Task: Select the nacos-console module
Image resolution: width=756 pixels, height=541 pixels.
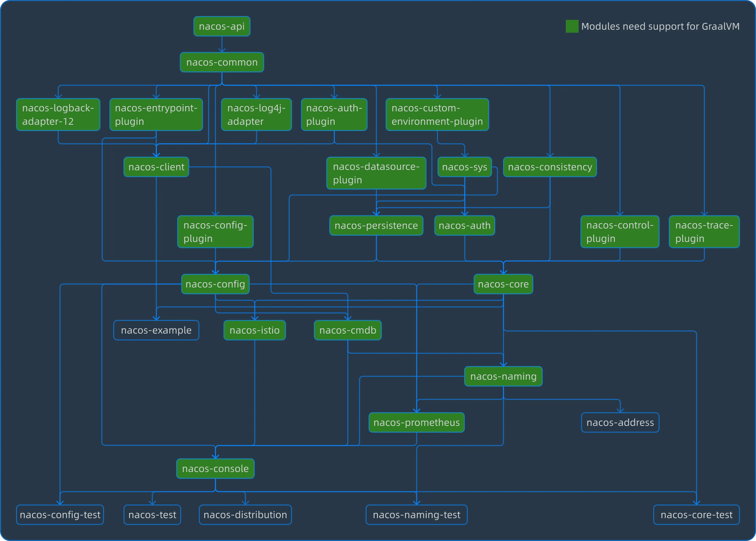Action: click(x=215, y=469)
